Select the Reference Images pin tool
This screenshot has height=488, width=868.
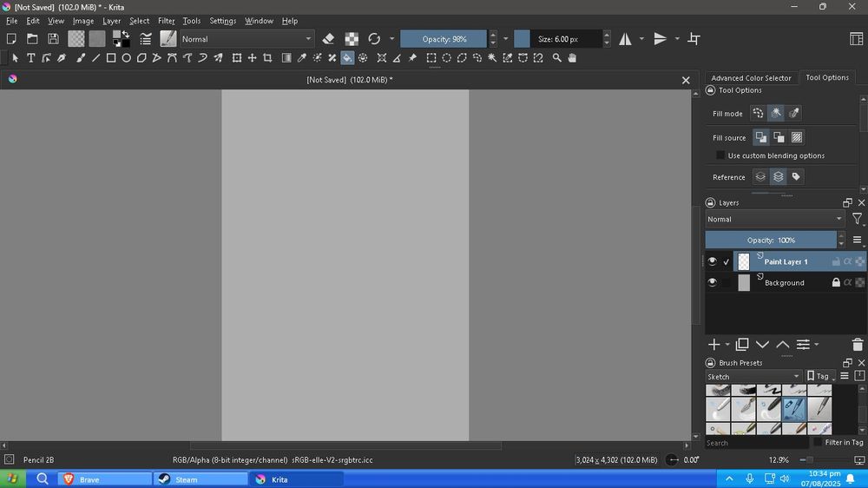pos(412,57)
